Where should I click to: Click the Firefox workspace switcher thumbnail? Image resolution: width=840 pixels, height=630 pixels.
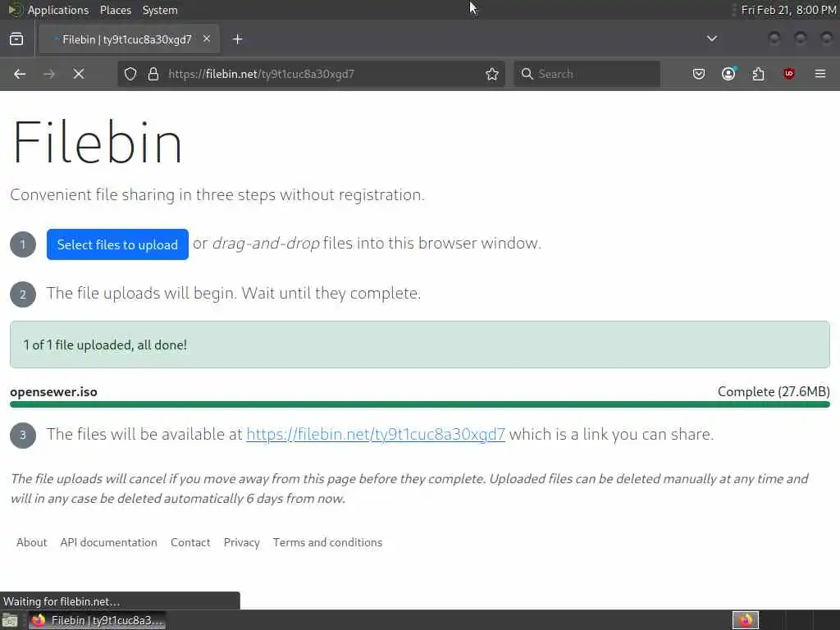click(745, 620)
